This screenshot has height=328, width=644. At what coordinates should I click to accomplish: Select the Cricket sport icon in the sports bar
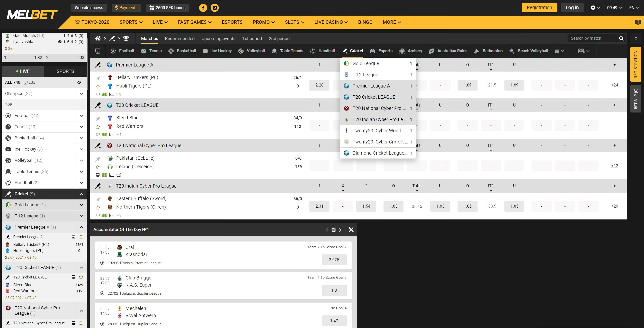[x=344, y=51]
